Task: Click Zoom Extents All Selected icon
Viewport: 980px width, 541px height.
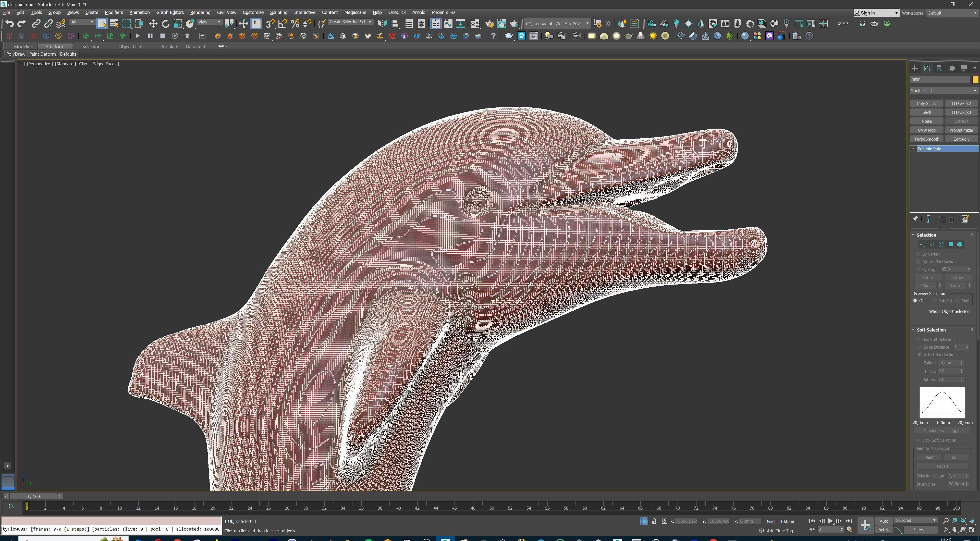Action: [x=963, y=521]
